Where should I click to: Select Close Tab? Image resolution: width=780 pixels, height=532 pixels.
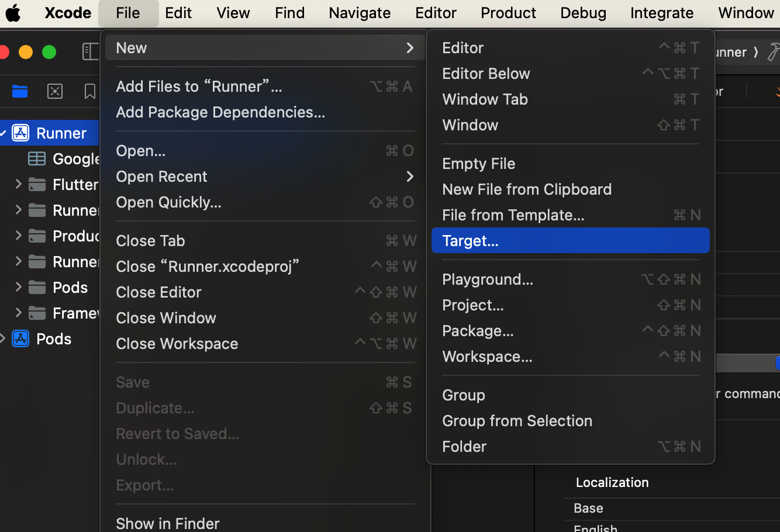click(x=265, y=240)
